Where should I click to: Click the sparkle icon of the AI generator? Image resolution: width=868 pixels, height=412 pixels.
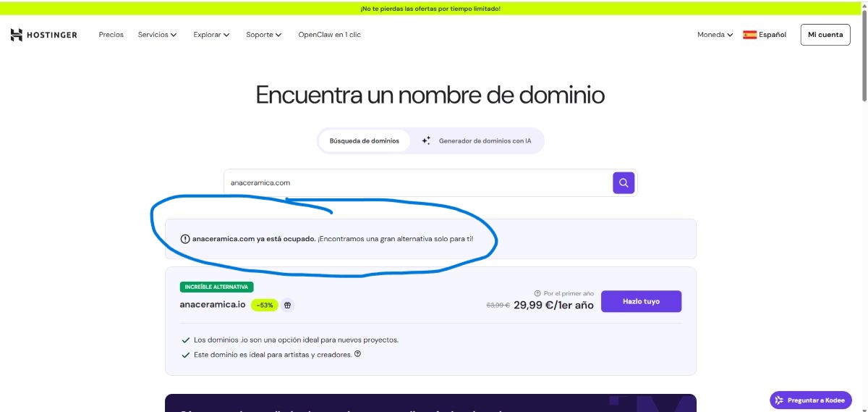(x=427, y=140)
